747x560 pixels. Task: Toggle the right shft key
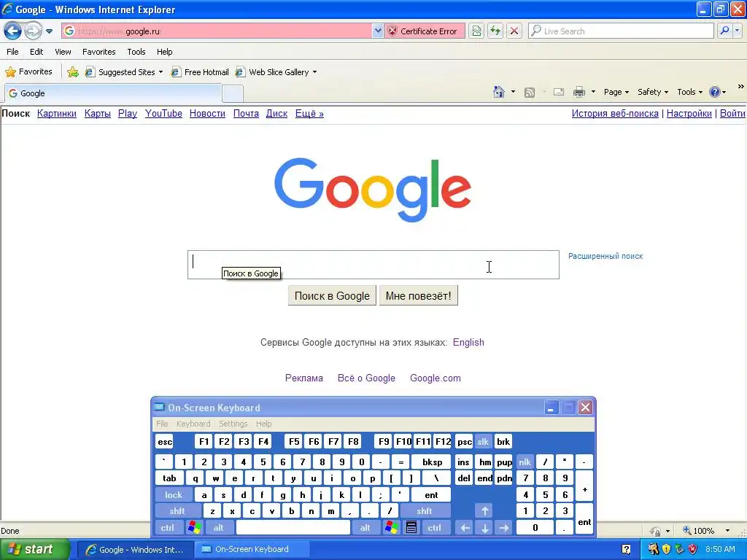pos(424,511)
